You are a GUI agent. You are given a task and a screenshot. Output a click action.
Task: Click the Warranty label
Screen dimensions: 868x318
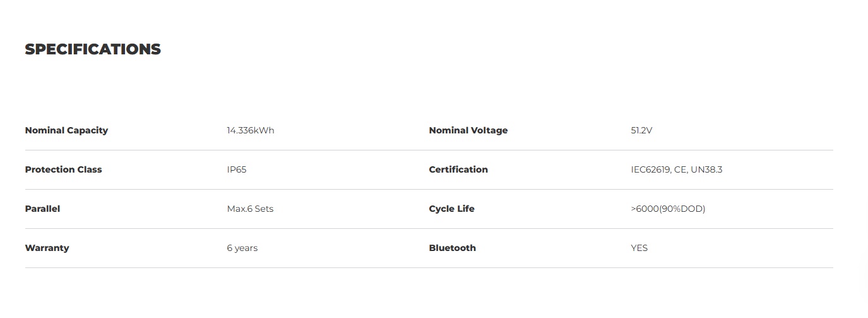coord(47,248)
